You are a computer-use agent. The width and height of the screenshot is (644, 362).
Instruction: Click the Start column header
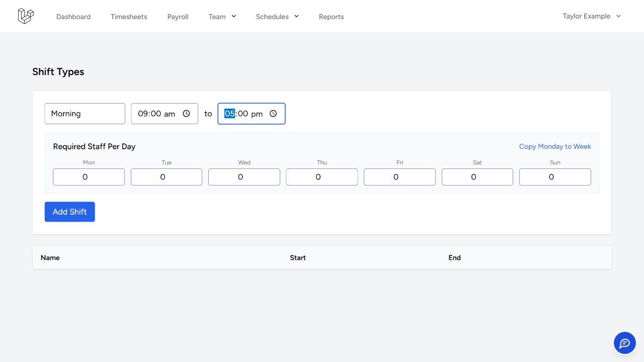(x=298, y=257)
